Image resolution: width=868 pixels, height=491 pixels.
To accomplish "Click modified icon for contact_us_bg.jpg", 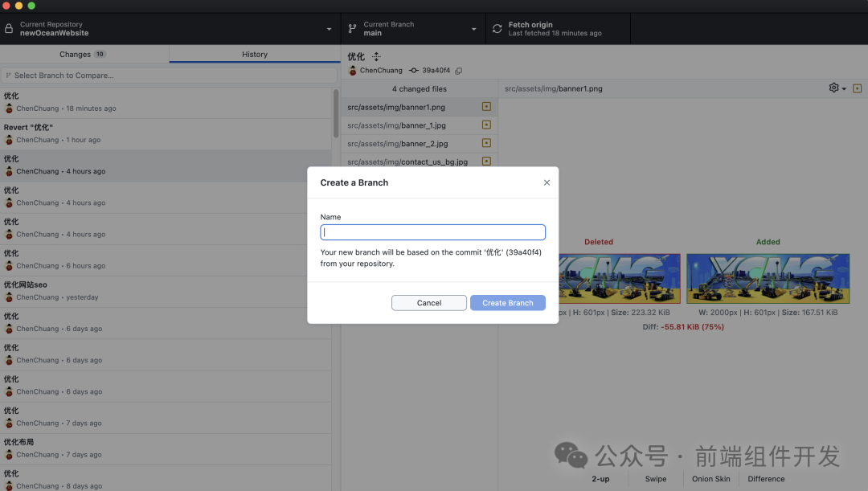I will click(x=486, y=161).
